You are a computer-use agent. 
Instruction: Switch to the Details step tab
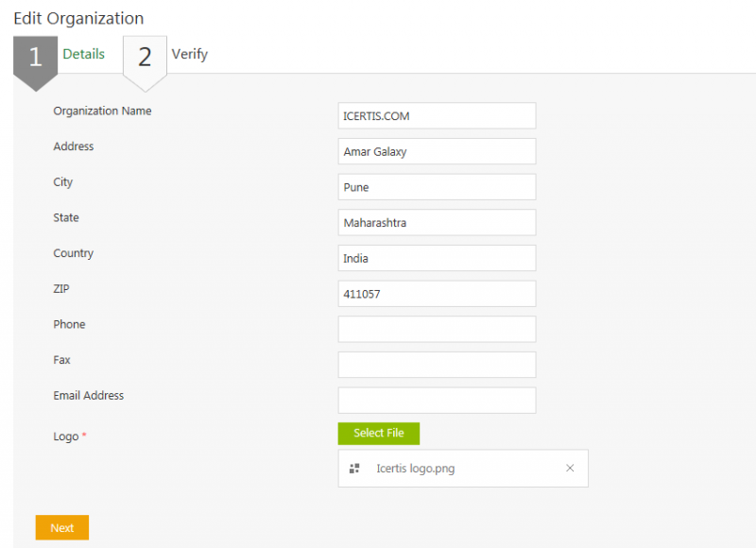tap(83, 54)
